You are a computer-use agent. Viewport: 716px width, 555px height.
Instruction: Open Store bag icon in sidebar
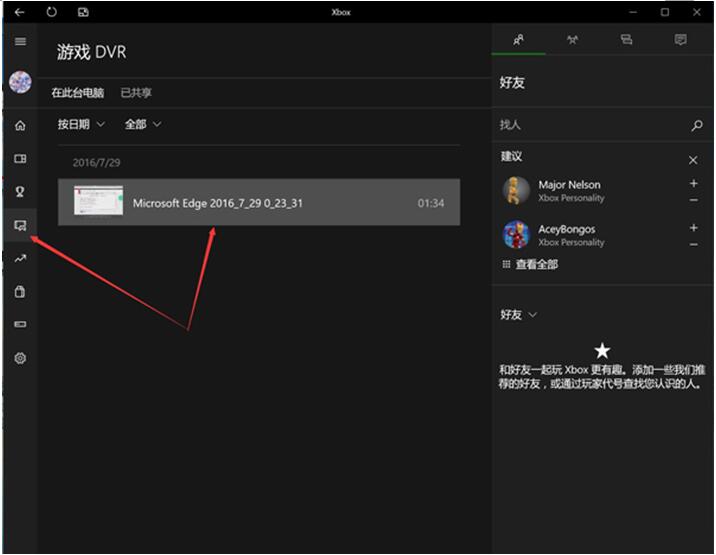pos(20,291)
